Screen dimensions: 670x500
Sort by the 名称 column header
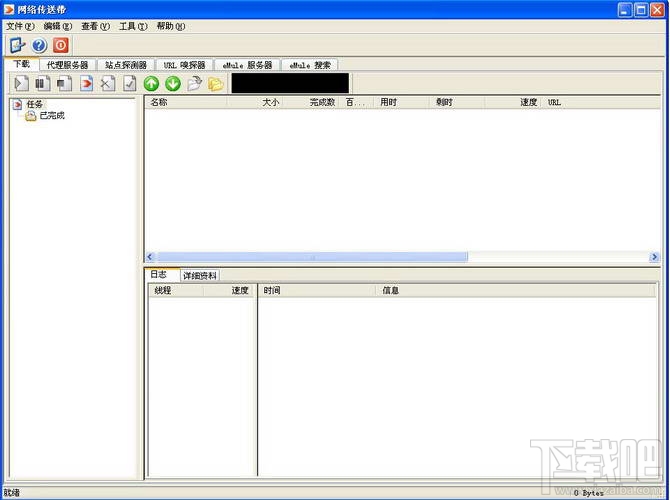point(186,102)
